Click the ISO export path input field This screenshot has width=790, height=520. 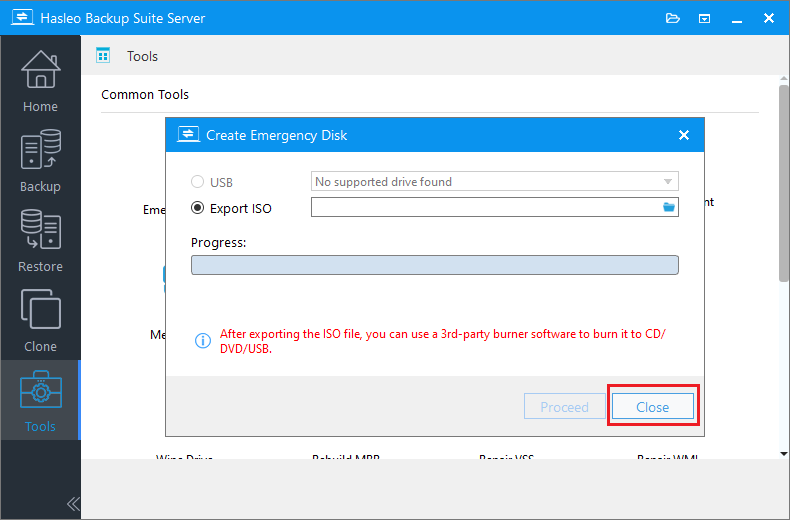click(x=485, y=208)
